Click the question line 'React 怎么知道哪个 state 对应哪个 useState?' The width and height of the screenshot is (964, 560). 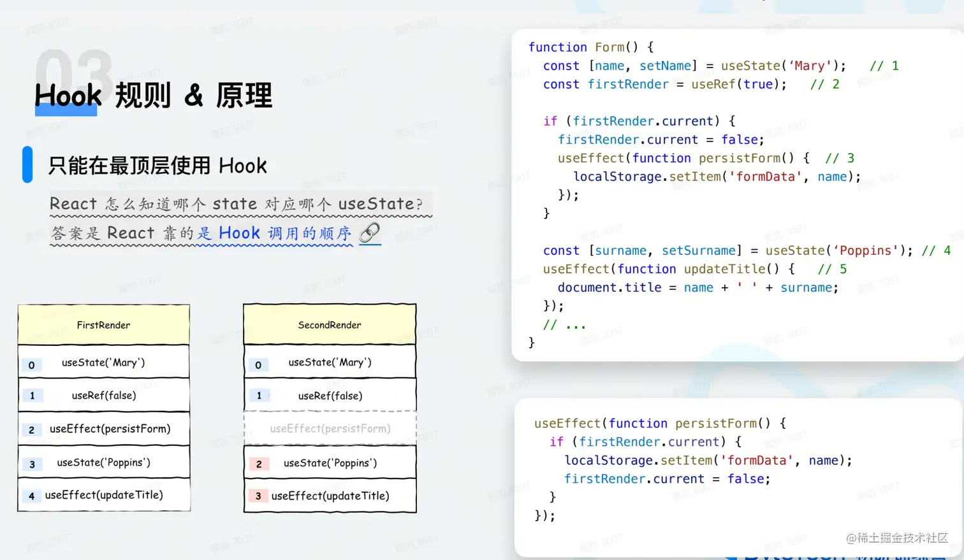click(236, 204)
